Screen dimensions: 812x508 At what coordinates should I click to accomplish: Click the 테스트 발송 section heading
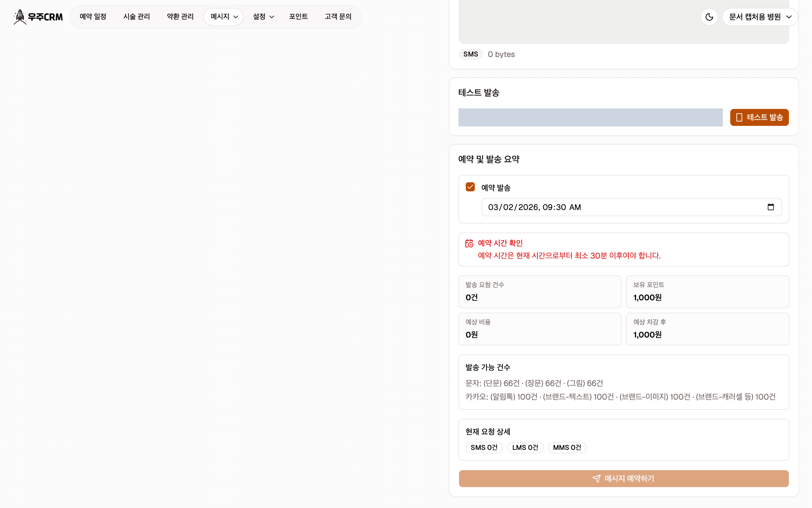click(479, 93)
